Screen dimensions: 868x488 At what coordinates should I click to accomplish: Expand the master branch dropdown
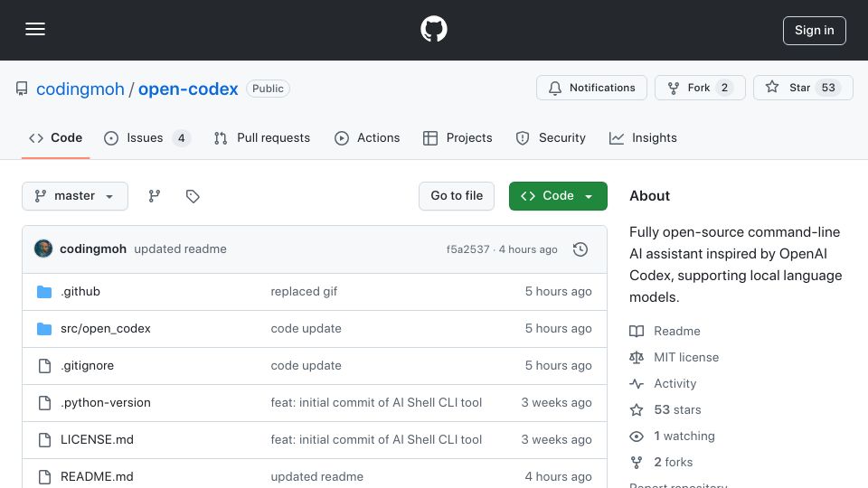tap(75, 196)
